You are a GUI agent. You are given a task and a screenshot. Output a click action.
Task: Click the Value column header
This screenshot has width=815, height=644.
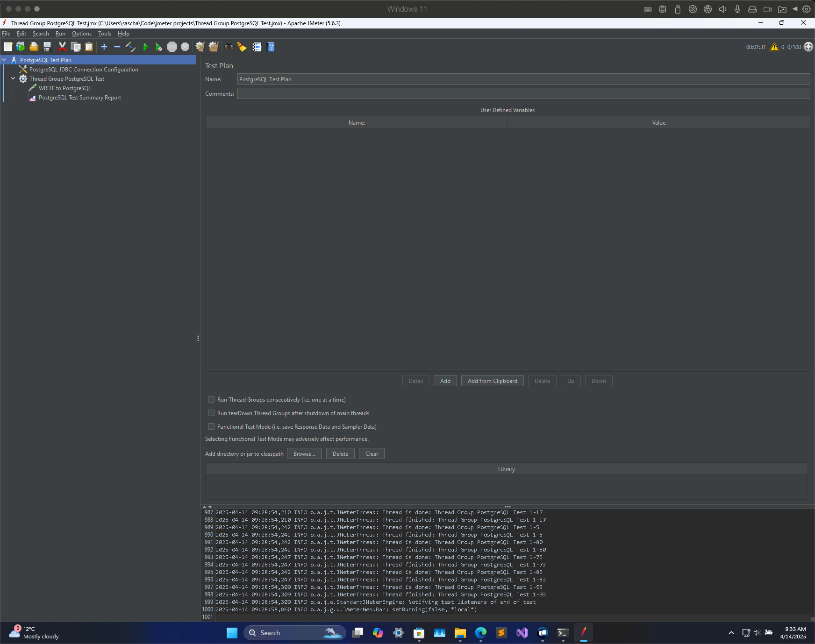pyautogui.click(x=659, y=122)
